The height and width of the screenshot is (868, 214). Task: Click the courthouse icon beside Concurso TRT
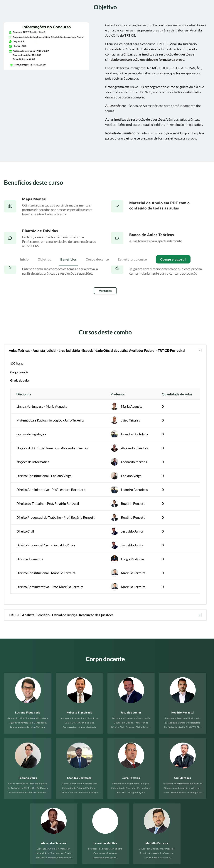coord(10,32)
